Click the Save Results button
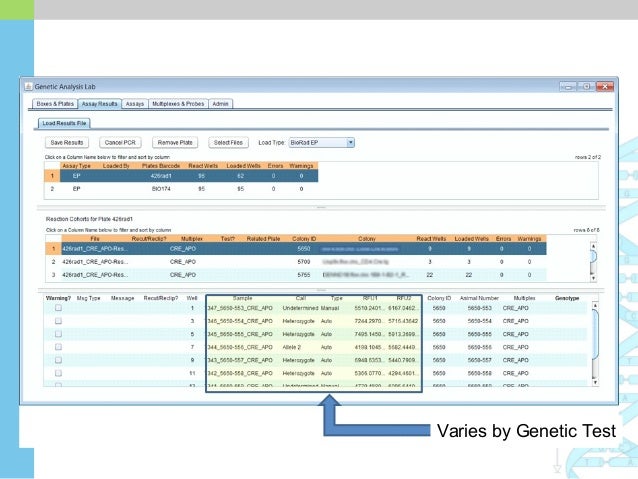Viewport: 638px width, 479px height. (68, 142)
